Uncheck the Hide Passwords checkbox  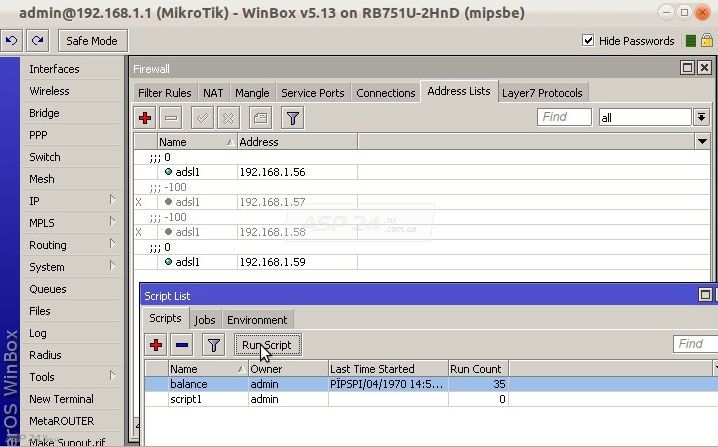pos(588,40)
